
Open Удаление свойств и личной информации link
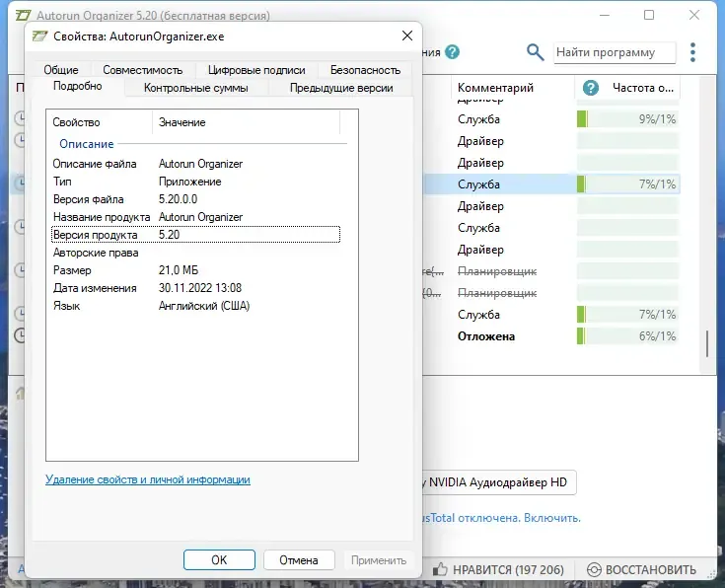[x=148, y=479]
